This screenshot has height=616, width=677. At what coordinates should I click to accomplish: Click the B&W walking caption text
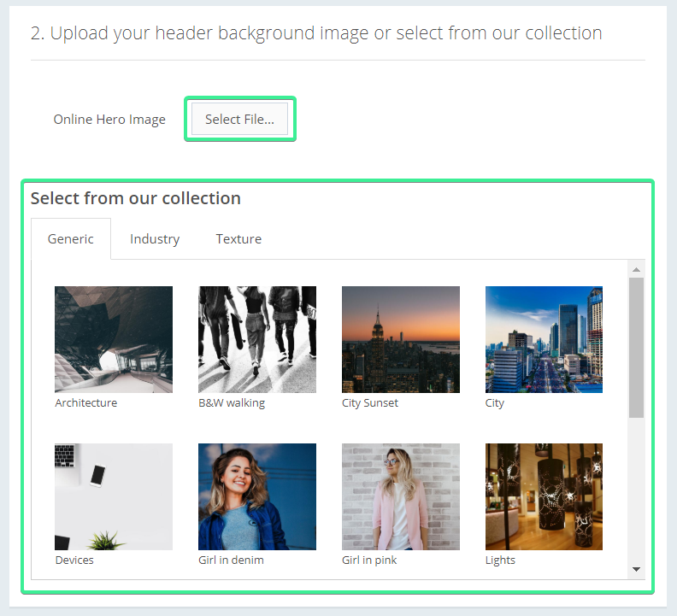point(232,402)
